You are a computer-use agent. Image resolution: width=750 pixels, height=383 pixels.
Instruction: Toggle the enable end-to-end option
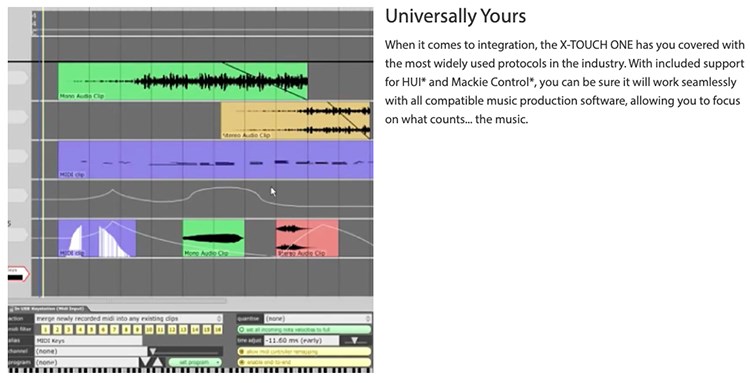click(x=304, y=362)
